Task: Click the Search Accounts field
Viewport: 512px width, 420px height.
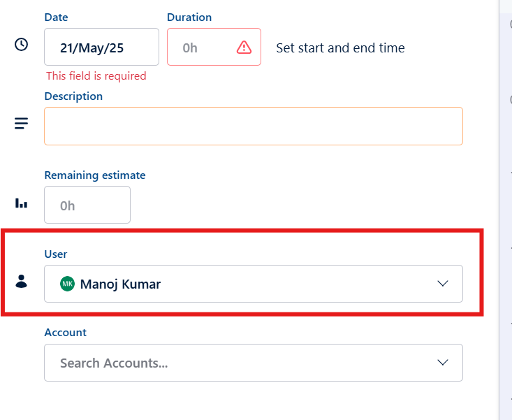Action: [237, 363]
